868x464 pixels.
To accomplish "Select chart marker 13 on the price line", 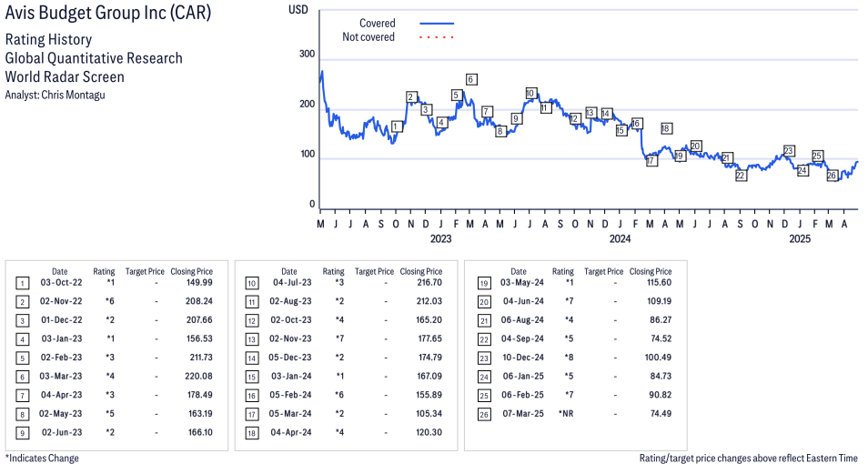I will pos(590,113).
